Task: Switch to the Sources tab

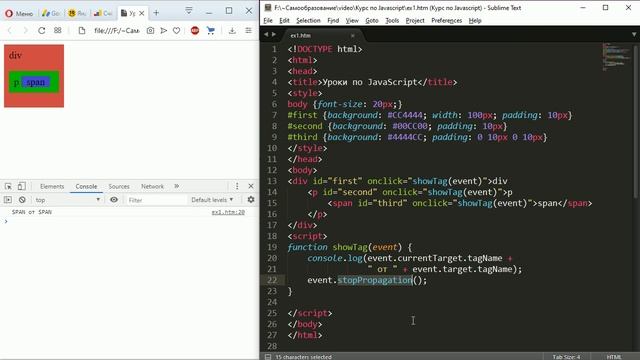Action: (x=119, y=186)
